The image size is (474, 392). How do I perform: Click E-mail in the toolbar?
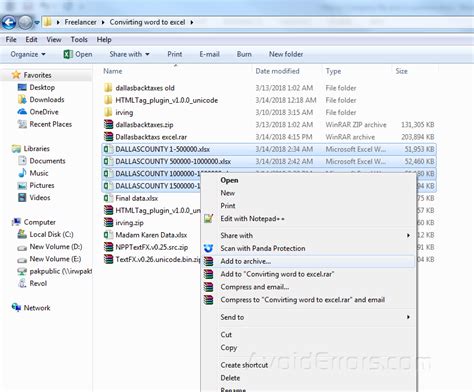click(209, 54)
